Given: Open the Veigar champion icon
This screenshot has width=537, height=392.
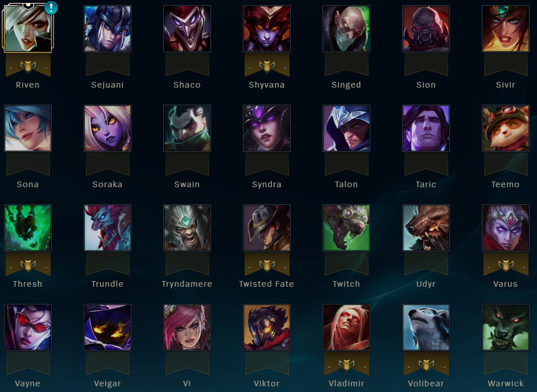Looking at the screenshot, I should point(108,327).
